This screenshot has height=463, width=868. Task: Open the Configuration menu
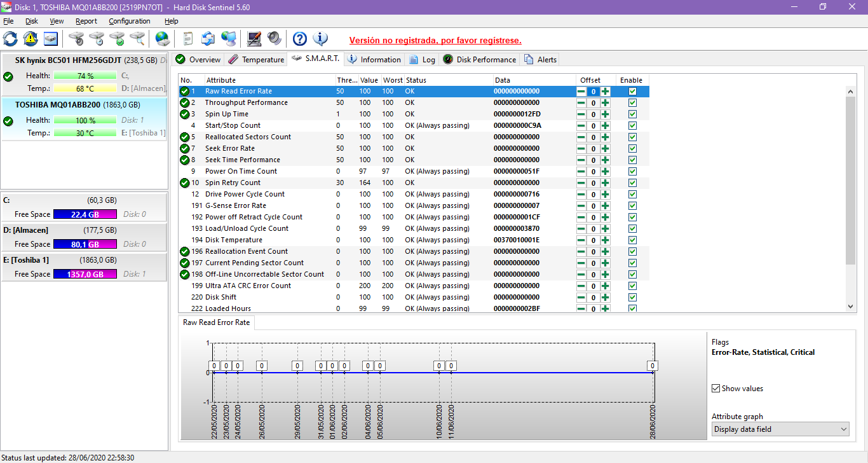[x=130, y=21]
